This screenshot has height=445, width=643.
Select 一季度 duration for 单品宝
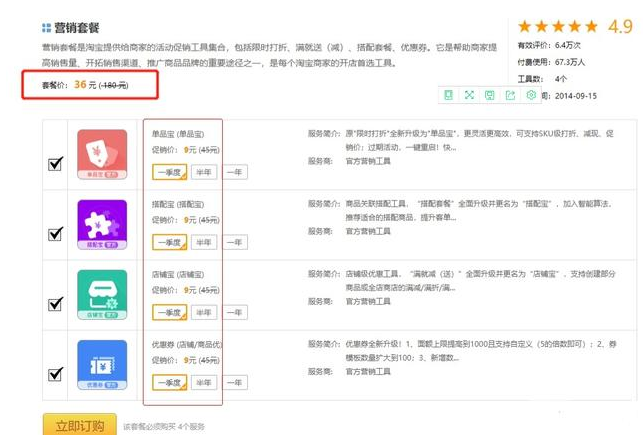(169, 172)
